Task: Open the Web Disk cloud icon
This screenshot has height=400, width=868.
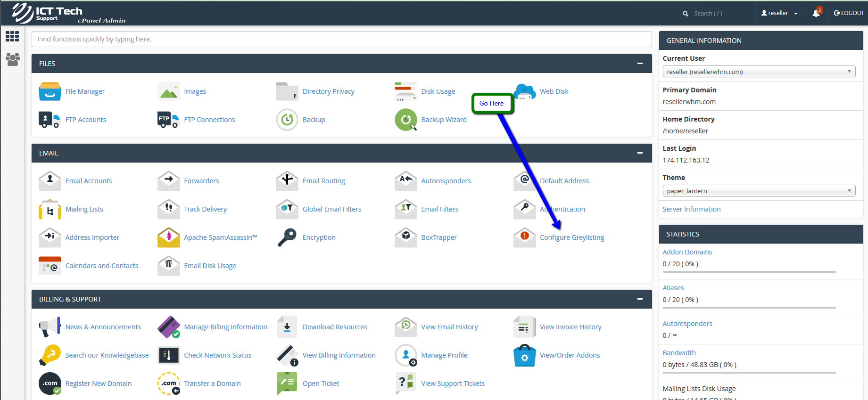Action: tap(525, 91)
